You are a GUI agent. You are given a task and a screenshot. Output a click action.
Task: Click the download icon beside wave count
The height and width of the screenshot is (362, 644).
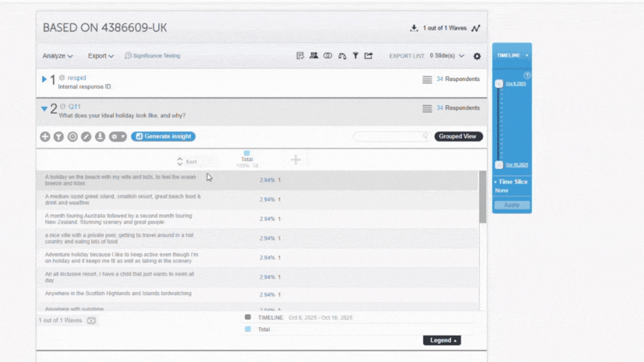(x=414, y=28)
